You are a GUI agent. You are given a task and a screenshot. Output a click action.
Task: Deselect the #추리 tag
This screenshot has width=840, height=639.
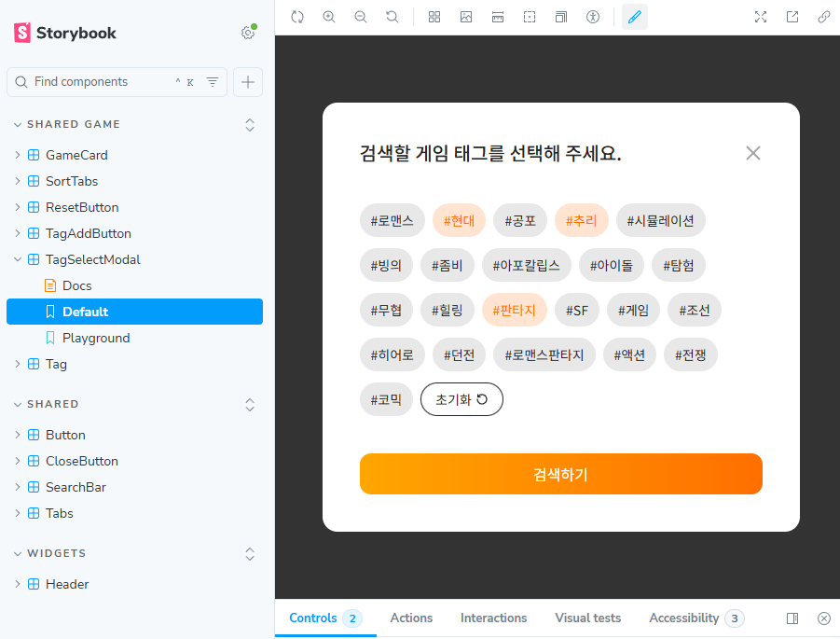(581, 220)
